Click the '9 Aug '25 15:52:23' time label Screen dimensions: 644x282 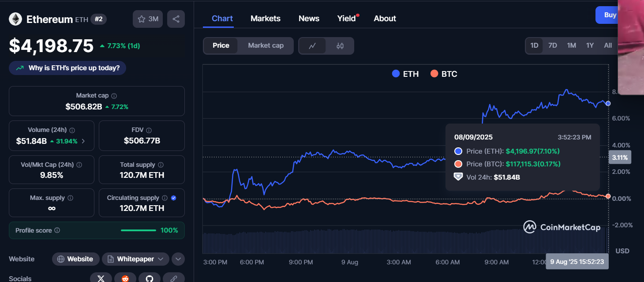point(577,261)
